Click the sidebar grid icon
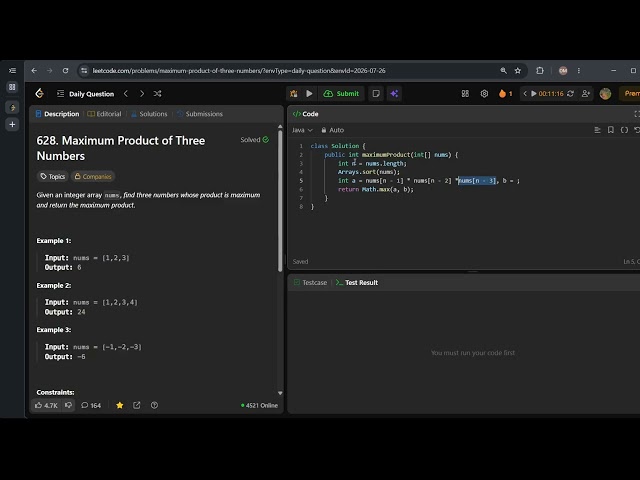Screen dimensions: 640x480 coord(12,87)
